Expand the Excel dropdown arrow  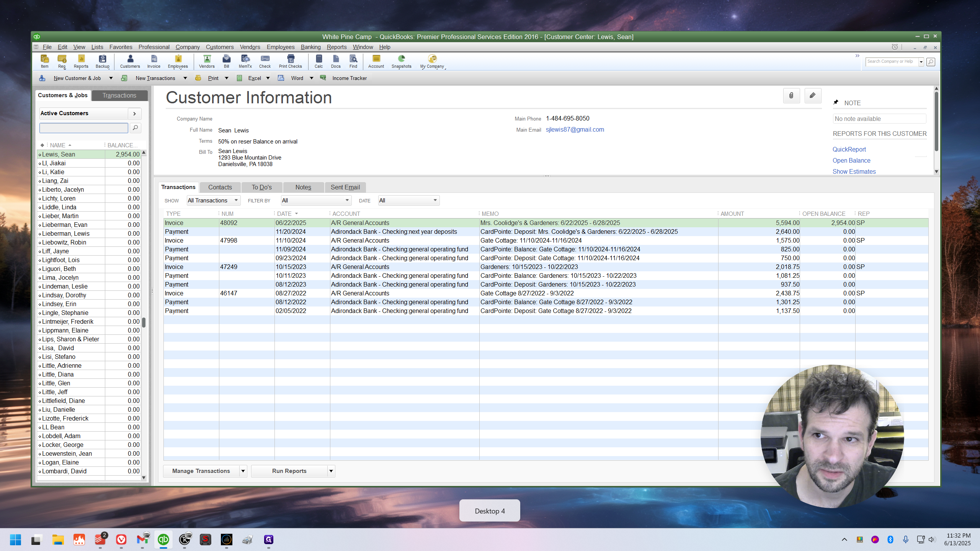coord(268,78)
